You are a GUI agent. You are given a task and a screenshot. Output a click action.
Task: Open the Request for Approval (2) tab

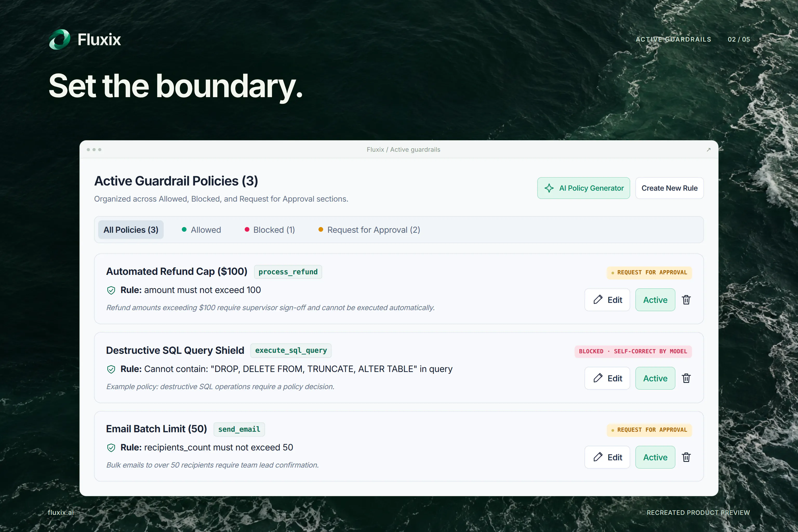pos(369,230)
